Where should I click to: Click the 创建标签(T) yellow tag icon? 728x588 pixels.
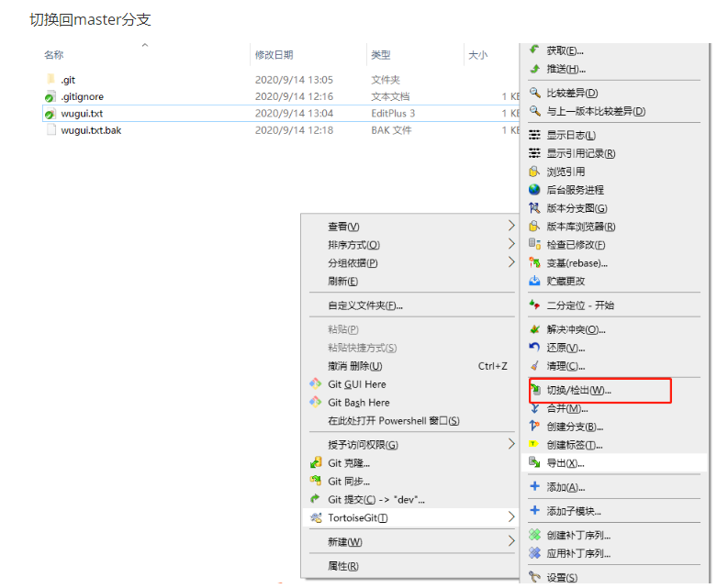(x=534, y=444)
